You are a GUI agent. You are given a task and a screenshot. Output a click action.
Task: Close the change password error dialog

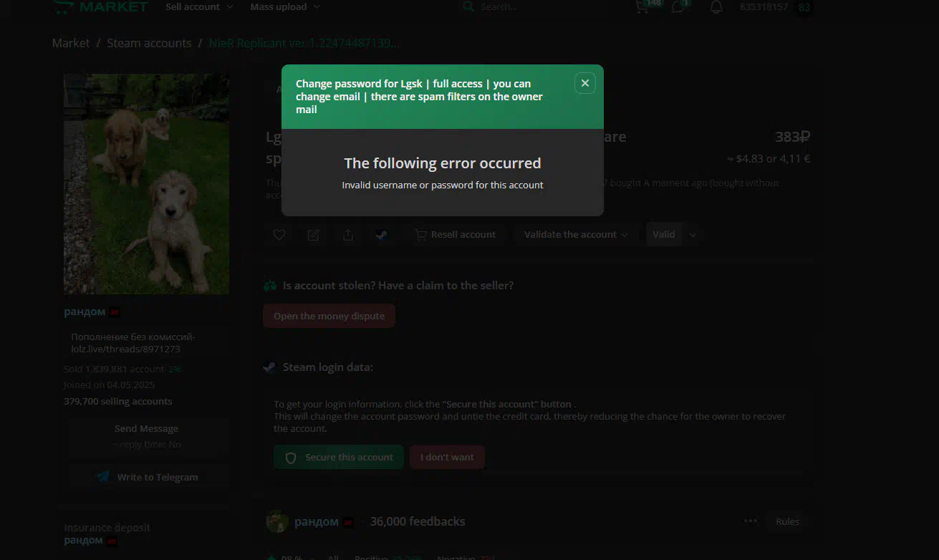pos(584,83)
